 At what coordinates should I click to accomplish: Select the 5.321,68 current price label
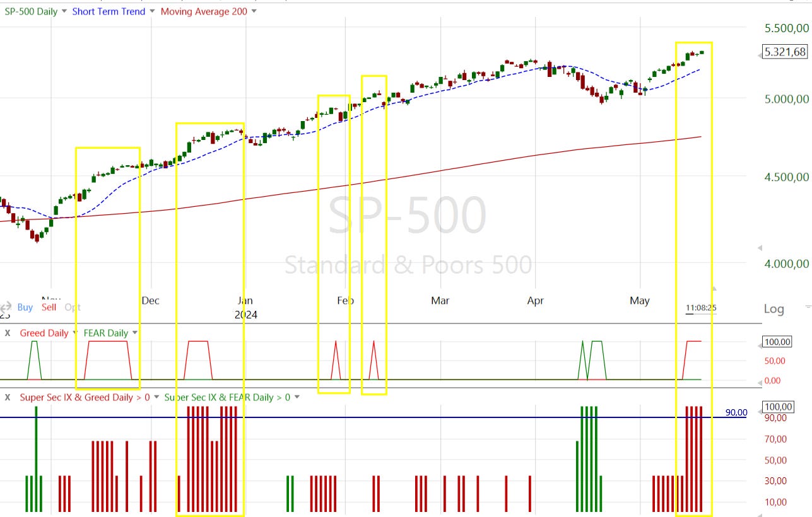785,52
